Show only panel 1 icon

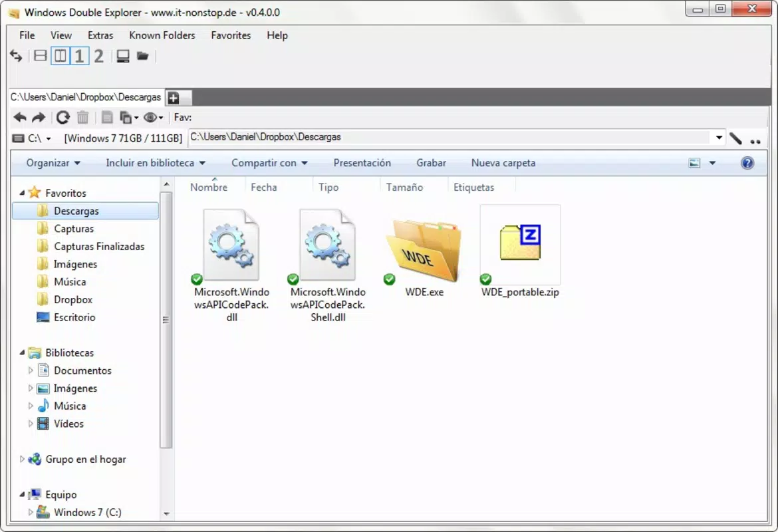coord(79,56)
